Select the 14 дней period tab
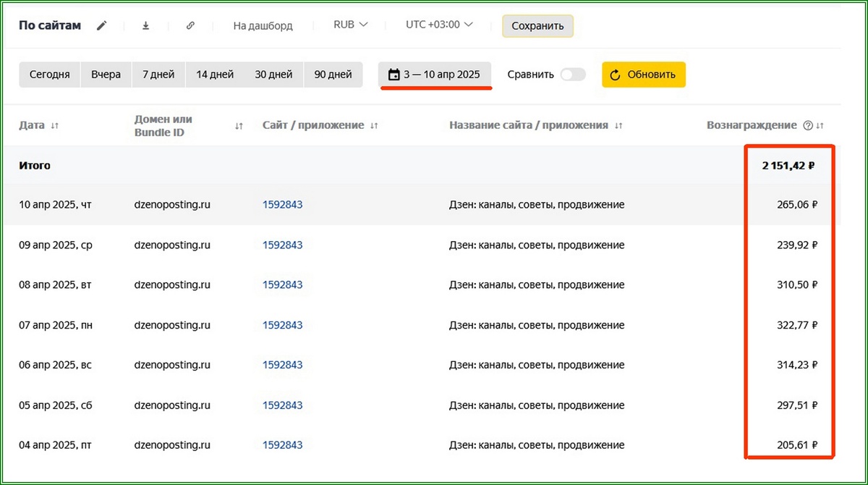868x485 pixels. [x=215, y=75]
